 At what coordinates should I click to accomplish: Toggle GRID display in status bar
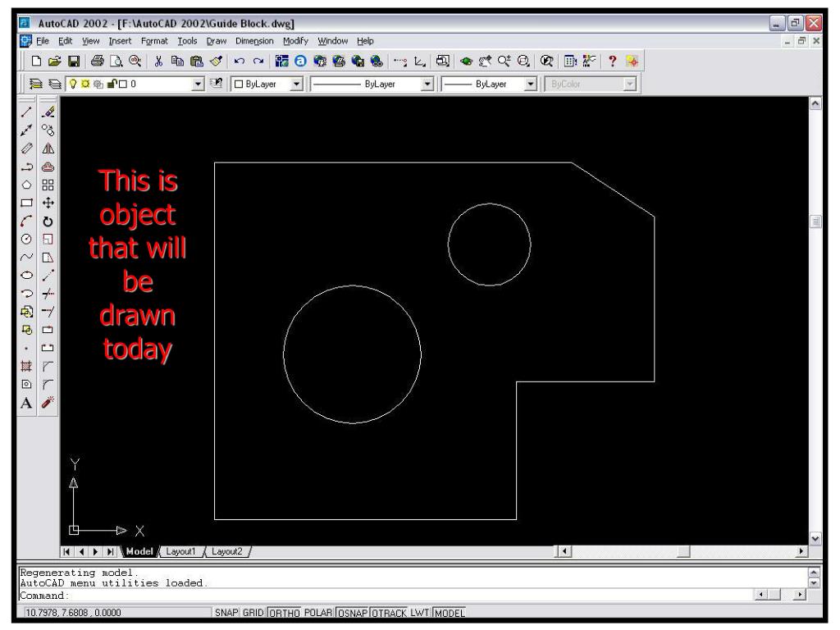[253, 612]
